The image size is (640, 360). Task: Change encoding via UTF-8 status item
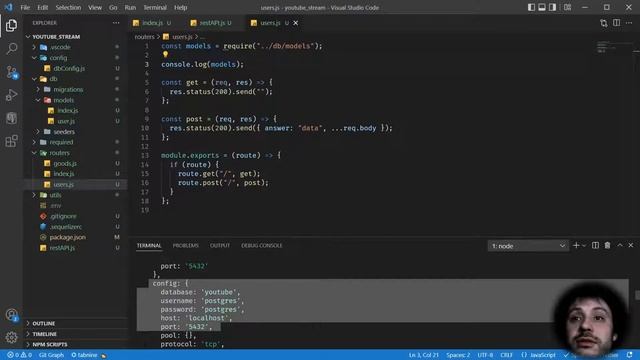coord(485,355)
